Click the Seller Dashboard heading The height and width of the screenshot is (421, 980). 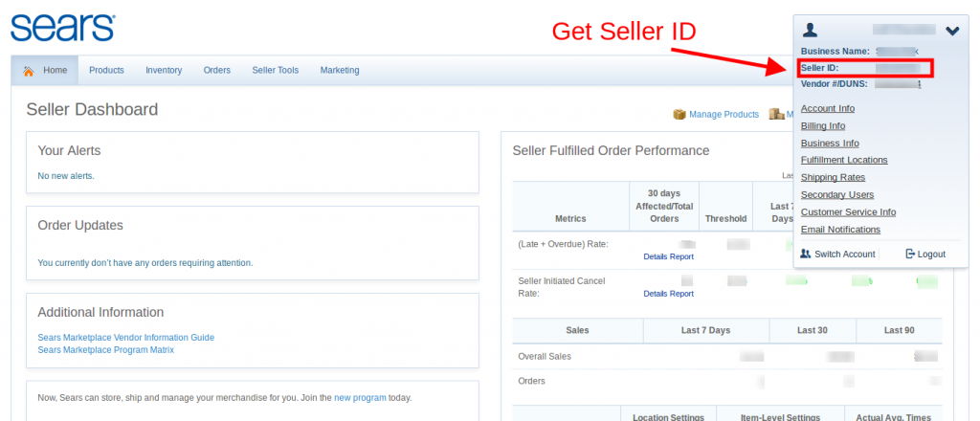[92, 109]
